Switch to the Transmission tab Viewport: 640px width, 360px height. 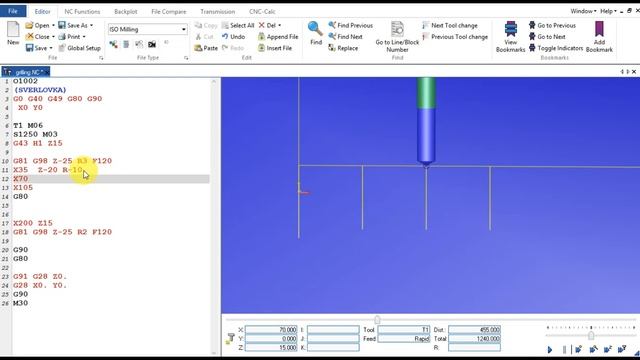(x=218, y=11)
